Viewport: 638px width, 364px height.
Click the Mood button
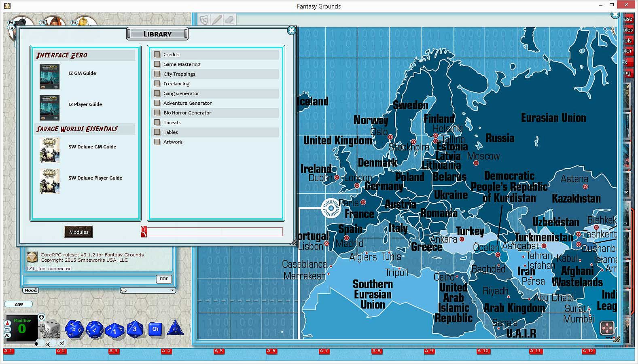(x=30, y=290)
